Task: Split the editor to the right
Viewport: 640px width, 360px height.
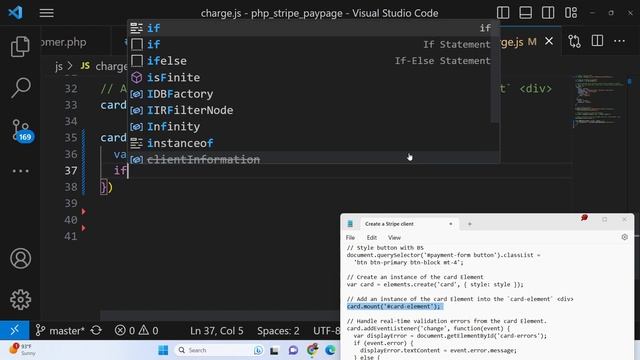Action: 597,41
